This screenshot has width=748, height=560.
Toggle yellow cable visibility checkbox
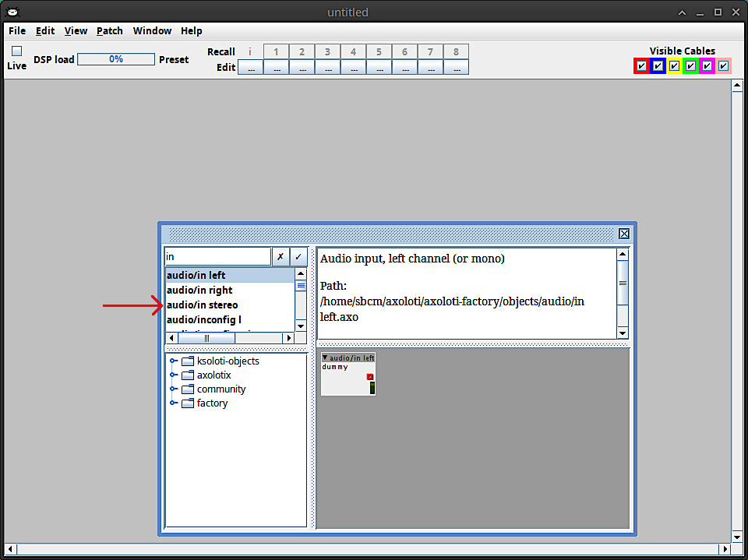[674, 66]
